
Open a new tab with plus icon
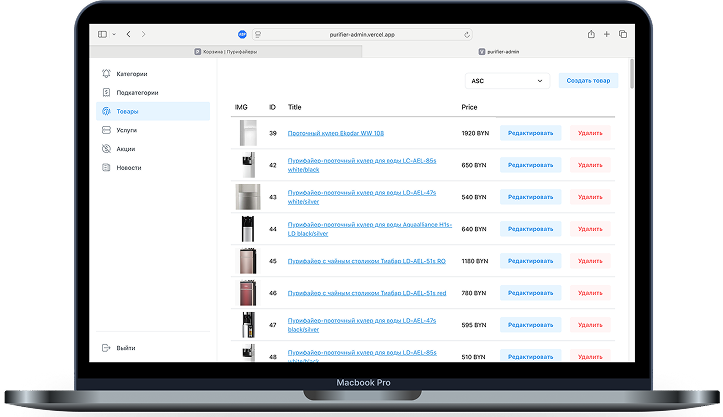point(607,34)
